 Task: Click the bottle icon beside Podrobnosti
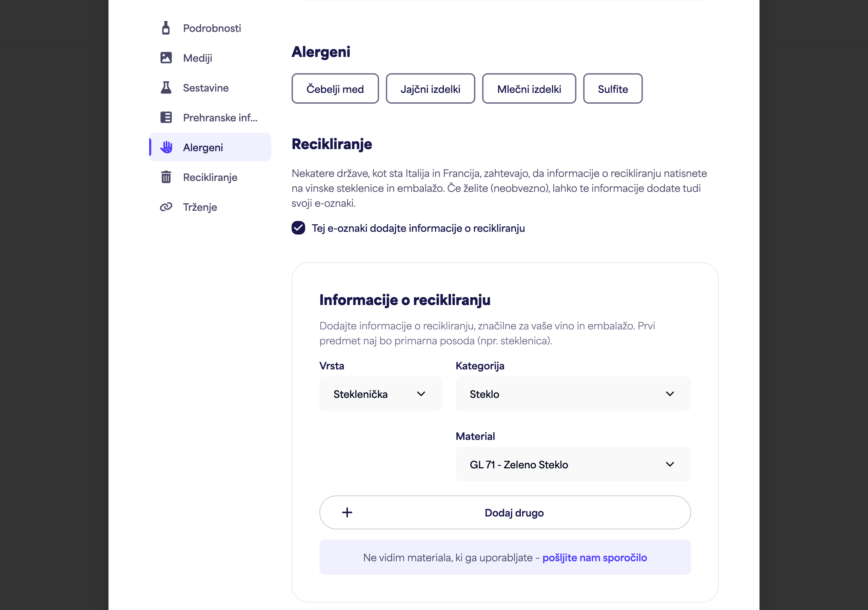[x=165, y=28]
